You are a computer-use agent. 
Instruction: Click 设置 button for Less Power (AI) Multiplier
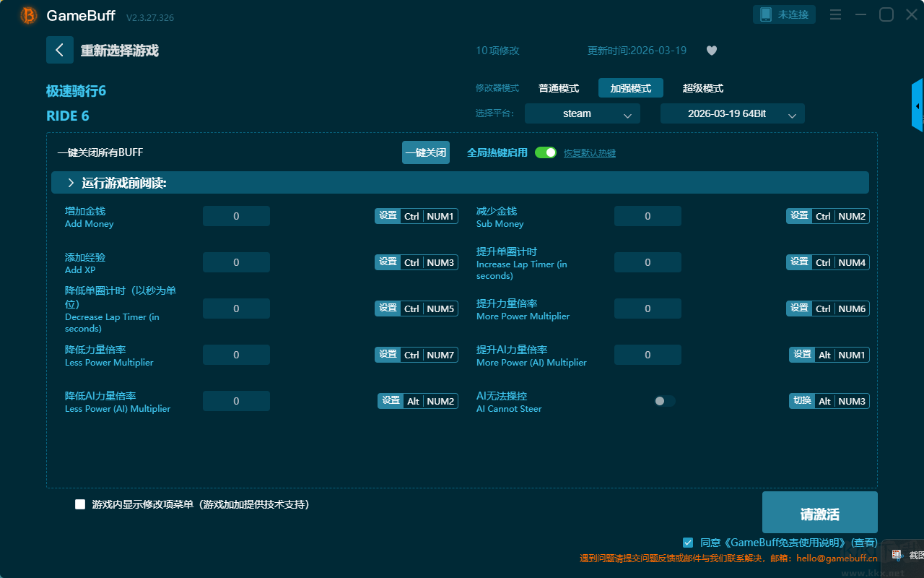coord(391,401)
